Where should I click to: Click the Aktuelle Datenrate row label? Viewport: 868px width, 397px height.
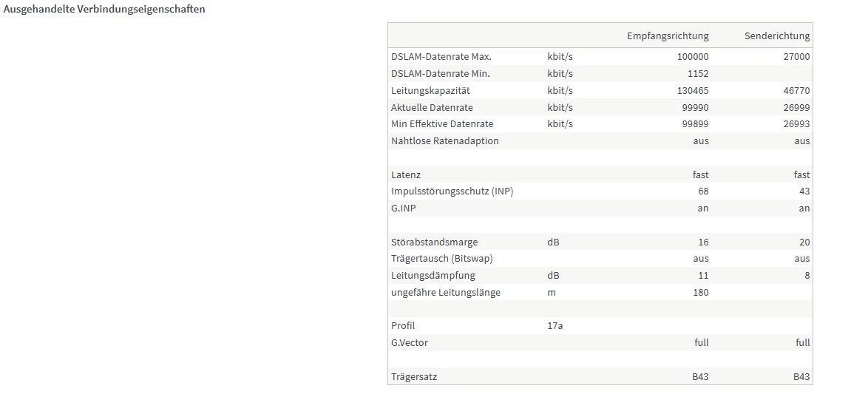(432, 107)
